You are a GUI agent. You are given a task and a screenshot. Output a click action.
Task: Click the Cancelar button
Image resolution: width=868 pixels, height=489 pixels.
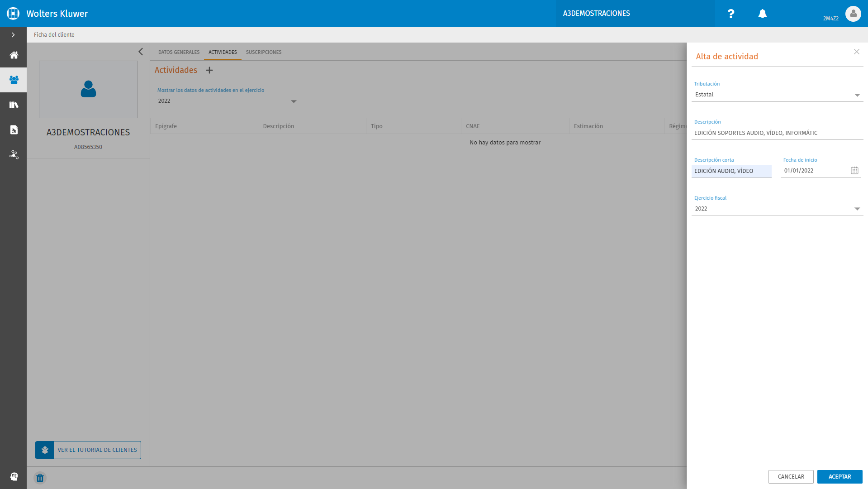(791, 477)
